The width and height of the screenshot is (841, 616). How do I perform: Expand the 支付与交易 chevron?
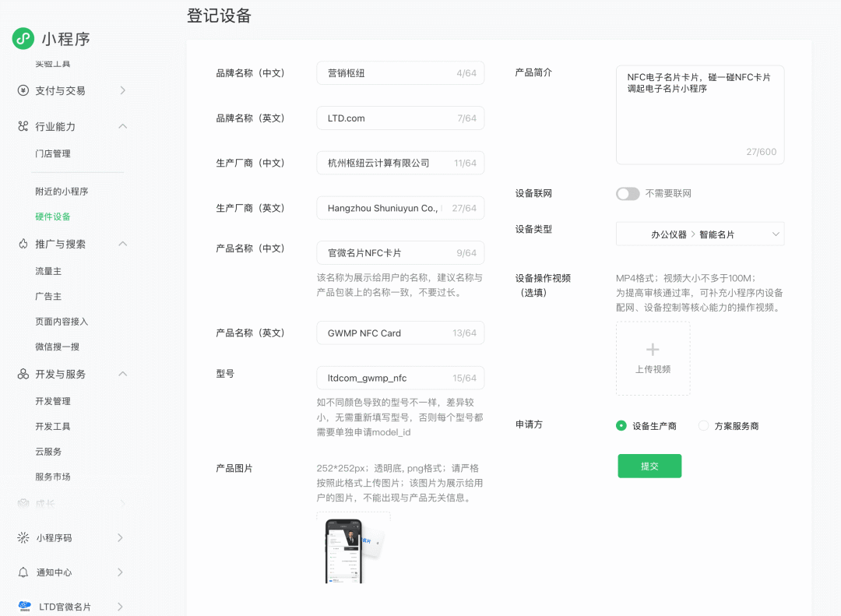pos(123,90)
